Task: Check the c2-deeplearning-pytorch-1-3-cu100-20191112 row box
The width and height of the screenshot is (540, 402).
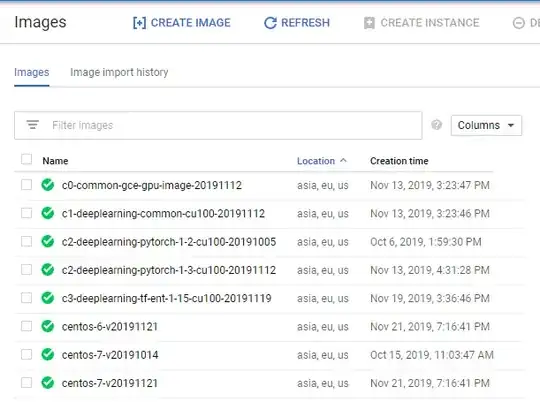Action: click(x=27, y=269)
